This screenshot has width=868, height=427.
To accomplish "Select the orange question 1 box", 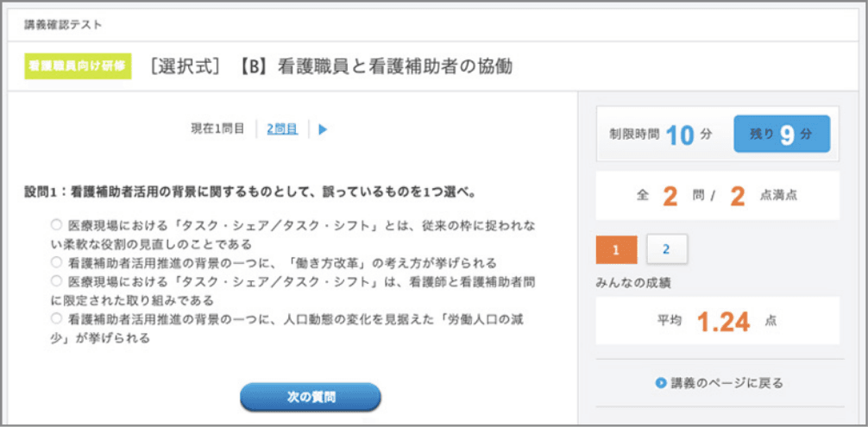I will 617,249.
